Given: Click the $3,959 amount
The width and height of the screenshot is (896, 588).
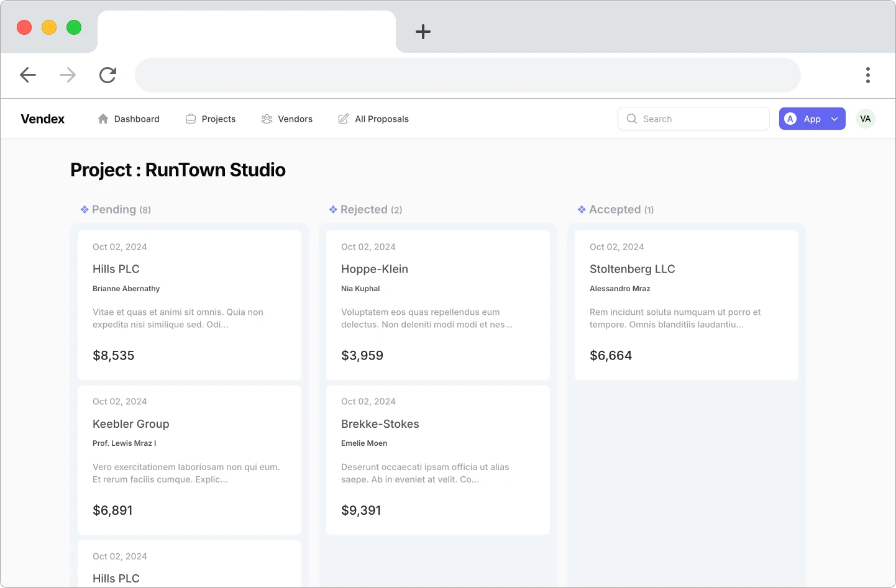Looking at the screenshot, I should (x=362, y=356).
